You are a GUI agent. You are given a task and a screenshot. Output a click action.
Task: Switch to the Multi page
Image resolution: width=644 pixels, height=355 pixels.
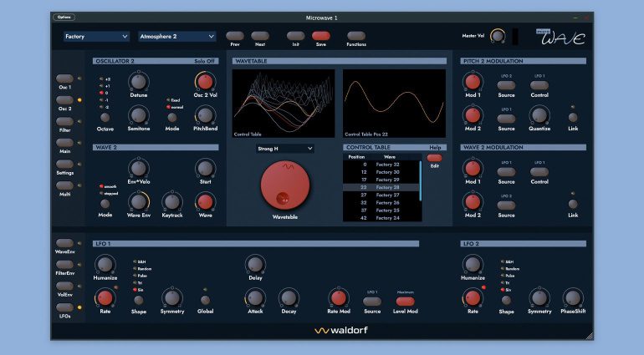65,185
